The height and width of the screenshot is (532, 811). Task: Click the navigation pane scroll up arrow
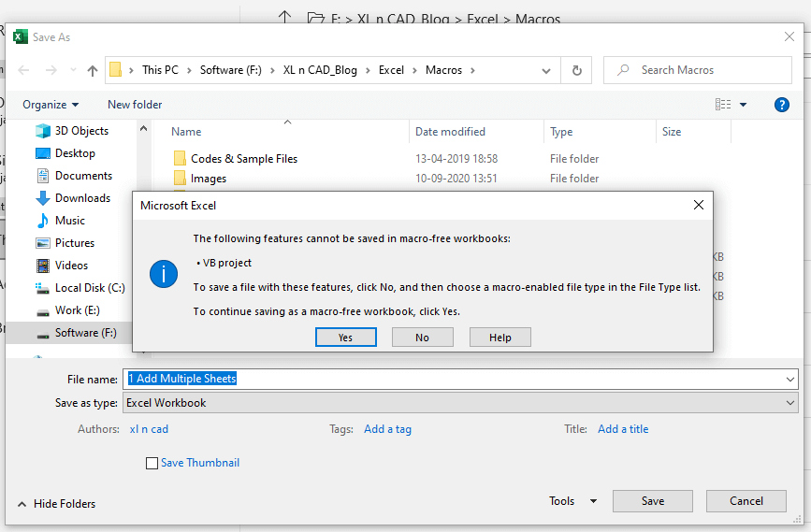[143, 128]
